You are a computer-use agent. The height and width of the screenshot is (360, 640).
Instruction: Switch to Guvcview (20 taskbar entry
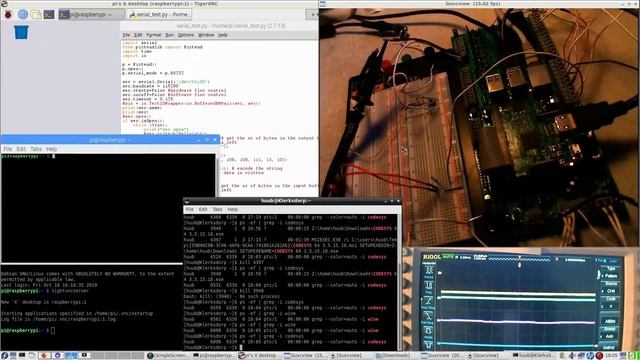pyautogui.click(x=442, y=356)
